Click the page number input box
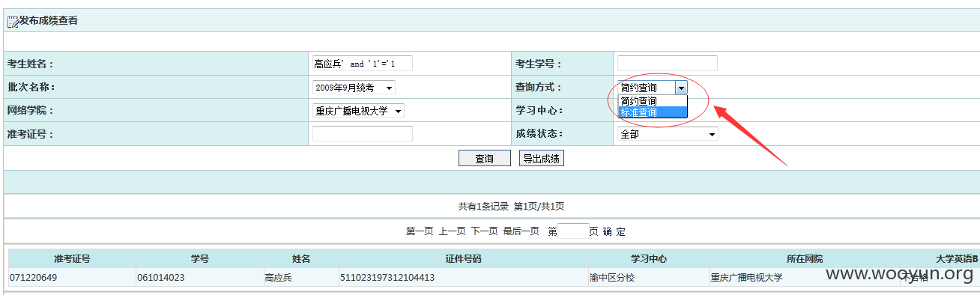Screen dimensions: 980x295 pyautogui.click(x=573, y=231)
